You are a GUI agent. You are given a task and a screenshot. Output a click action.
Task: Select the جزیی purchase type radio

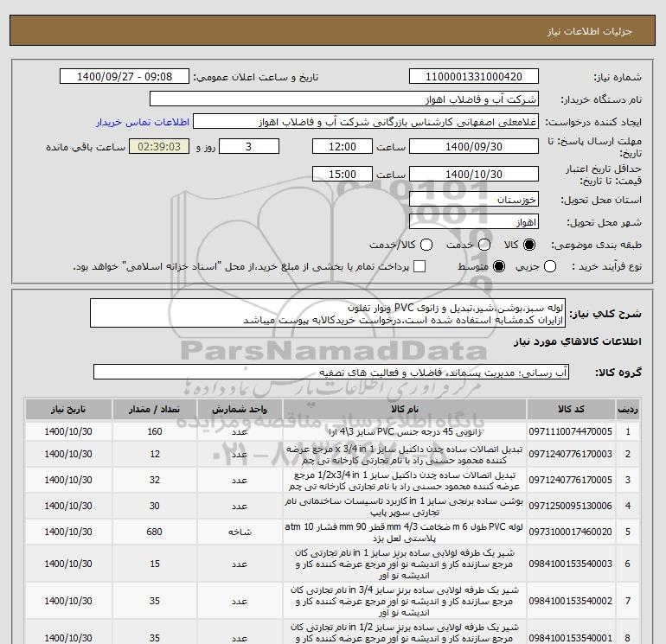pos(550,266)
